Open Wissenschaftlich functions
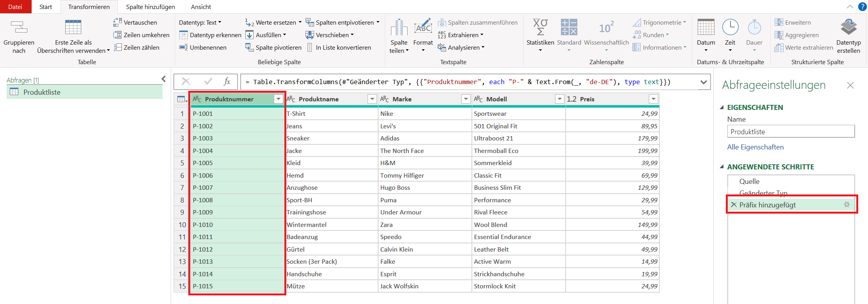 click(606, 36)
